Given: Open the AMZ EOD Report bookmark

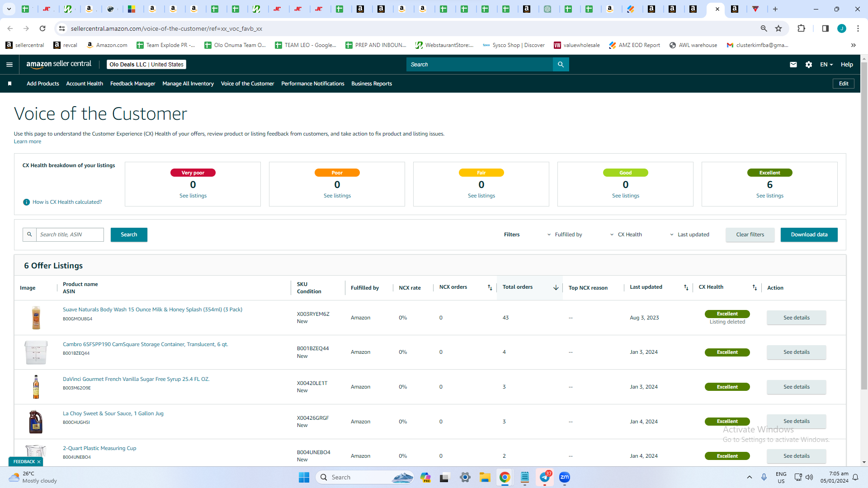Looking at the screenshot, I should pyautogui.click(x=634, y=45).
